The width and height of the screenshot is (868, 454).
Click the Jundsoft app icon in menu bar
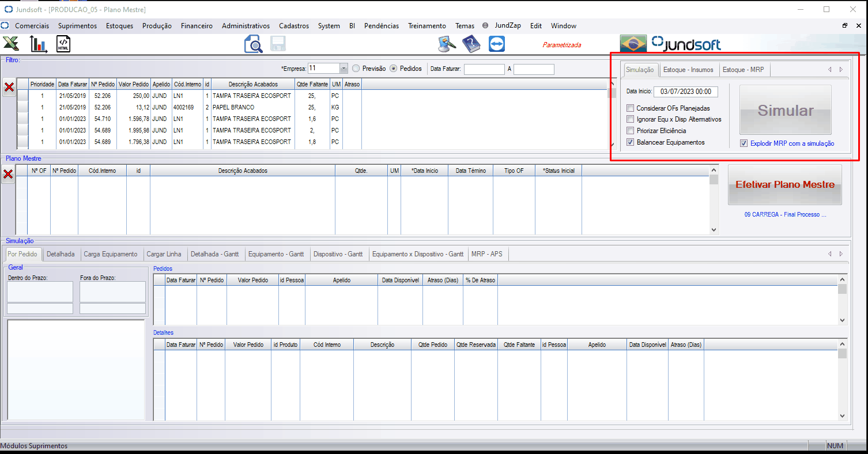tap(5, 26)
